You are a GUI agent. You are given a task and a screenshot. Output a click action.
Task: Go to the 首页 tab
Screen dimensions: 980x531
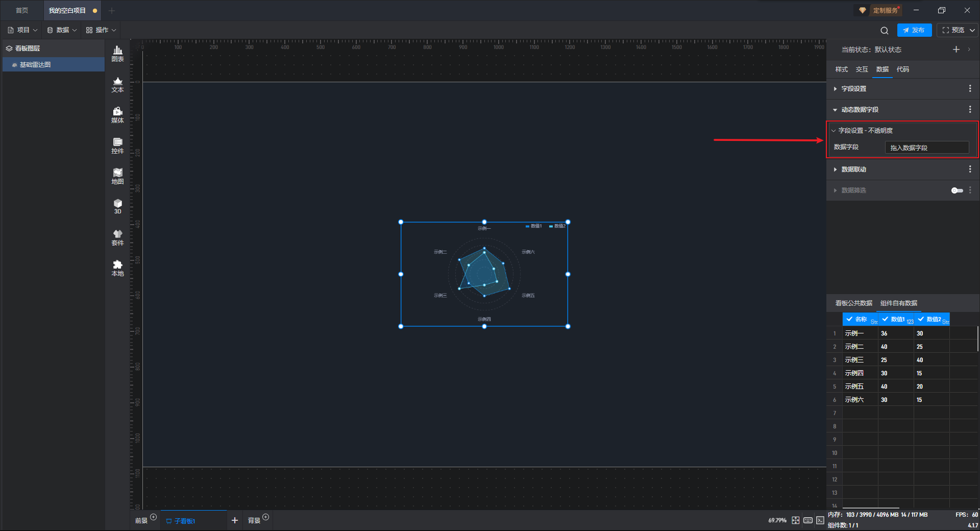click(22, 10)
